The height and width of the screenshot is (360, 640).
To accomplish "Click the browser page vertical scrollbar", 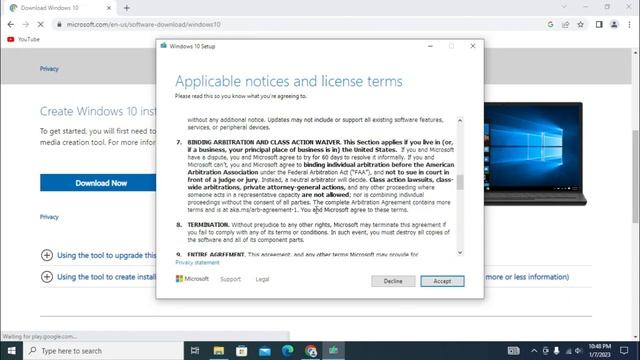I will 635,176.
